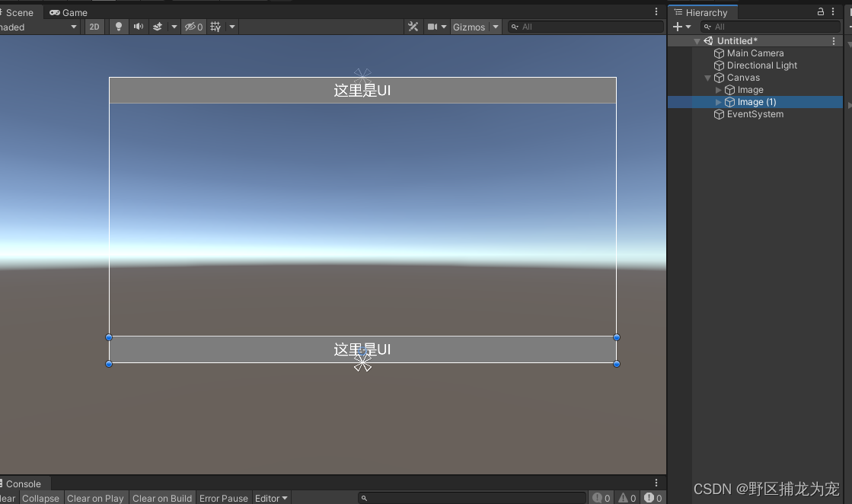Image resolution: width=852 pixels, height=504 pixels.
Task: Collapse the Canvas hierarchy item
Action: coord(707,77)
